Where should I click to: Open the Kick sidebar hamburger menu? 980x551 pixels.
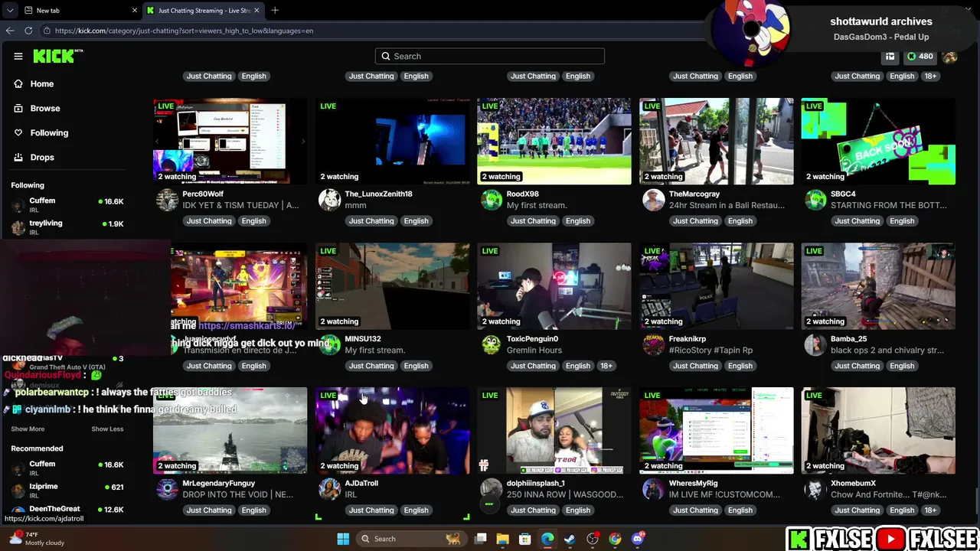tap(18, 56)
